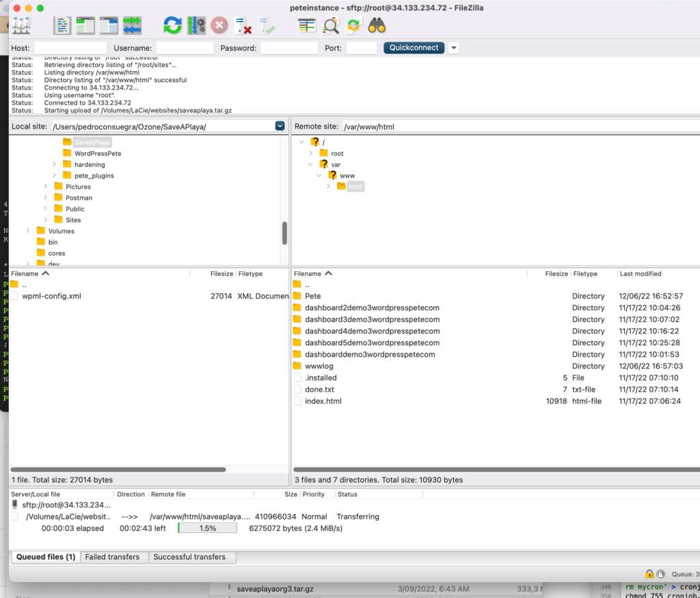
Task: Click the 1.5% upload progress bar
Action: tap(207, 528)
